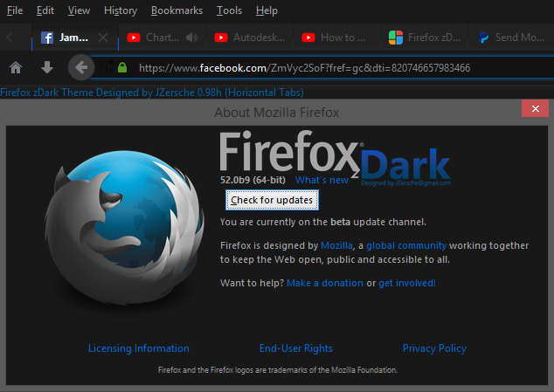Click the Dark logo designer credit
Viewport: 554px width, 392px height.
coord(406,183)
